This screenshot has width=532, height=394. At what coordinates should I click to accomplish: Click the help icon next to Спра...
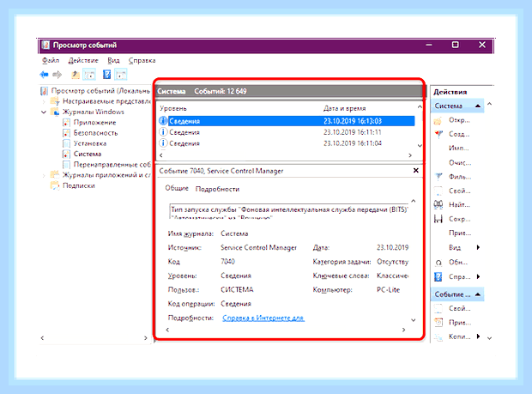coord(438,277)
